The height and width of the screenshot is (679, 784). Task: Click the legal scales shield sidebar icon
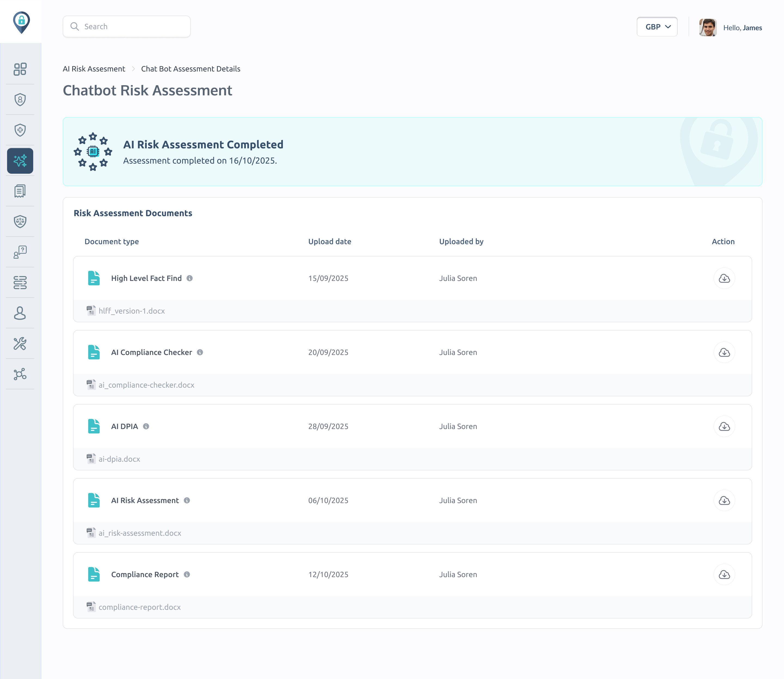click(x=20, y=221)
